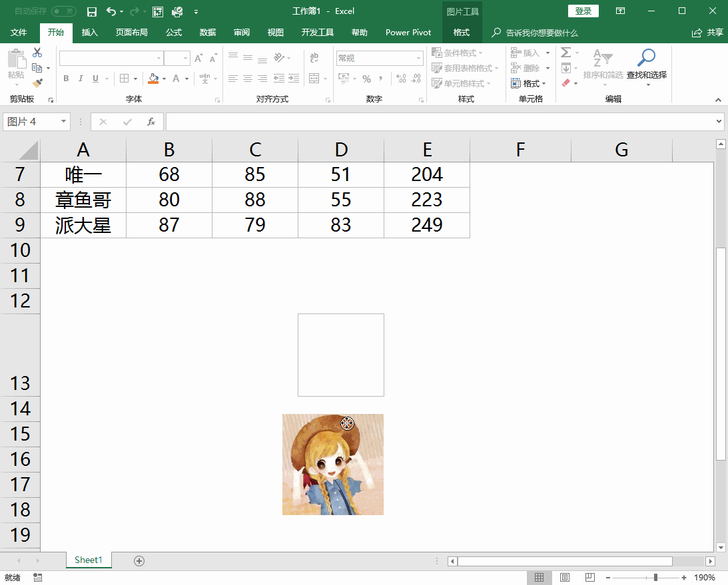This screenshot has width=728, height=585.
Task: Select the Sheet1 tab
Action: [88, 560]
